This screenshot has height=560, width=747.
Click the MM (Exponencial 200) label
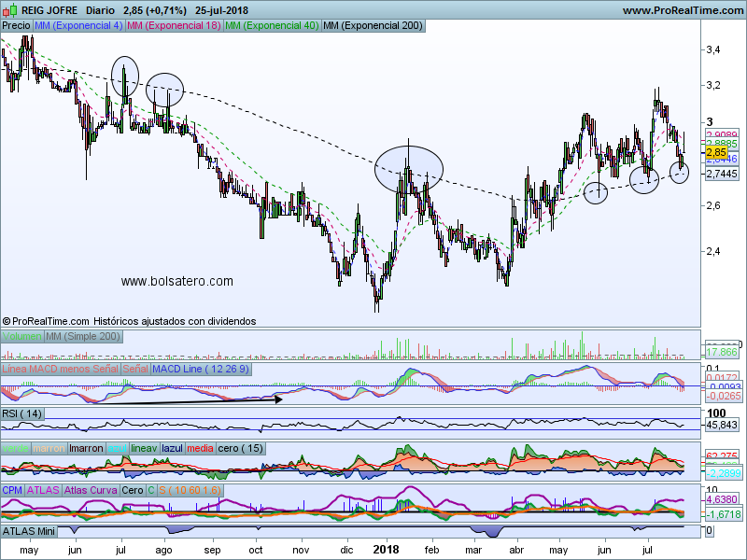click(x=372, y=26)
